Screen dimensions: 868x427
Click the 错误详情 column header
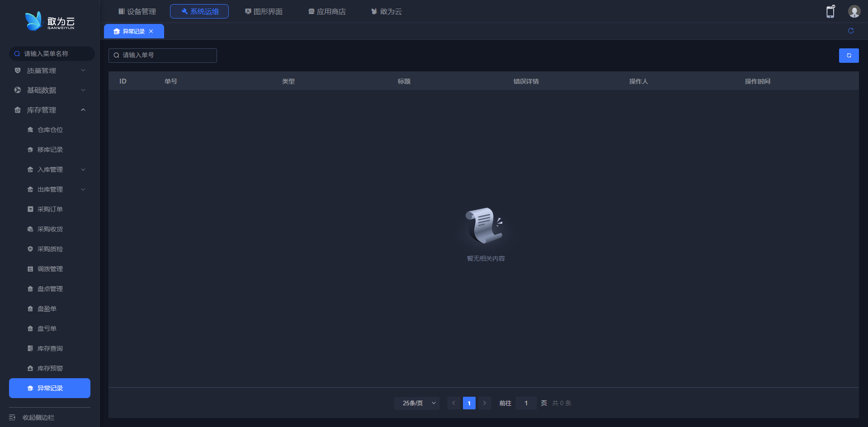(526, 81)
